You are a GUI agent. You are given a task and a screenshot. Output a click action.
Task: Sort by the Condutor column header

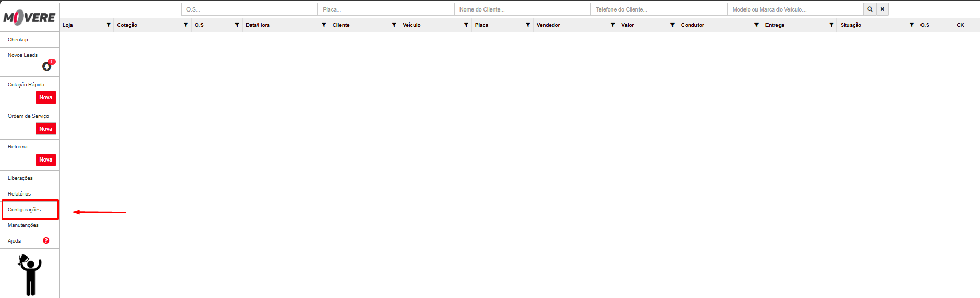click(x=693, y=25)
